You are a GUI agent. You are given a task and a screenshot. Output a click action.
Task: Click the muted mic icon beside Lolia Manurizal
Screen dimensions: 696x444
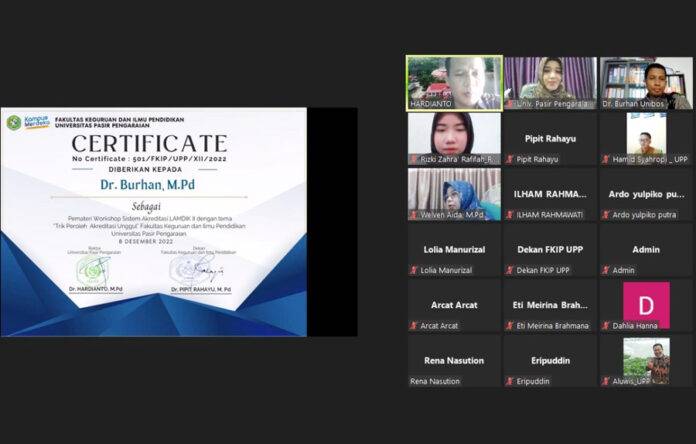pyautogui.click(x=414, y=270)
